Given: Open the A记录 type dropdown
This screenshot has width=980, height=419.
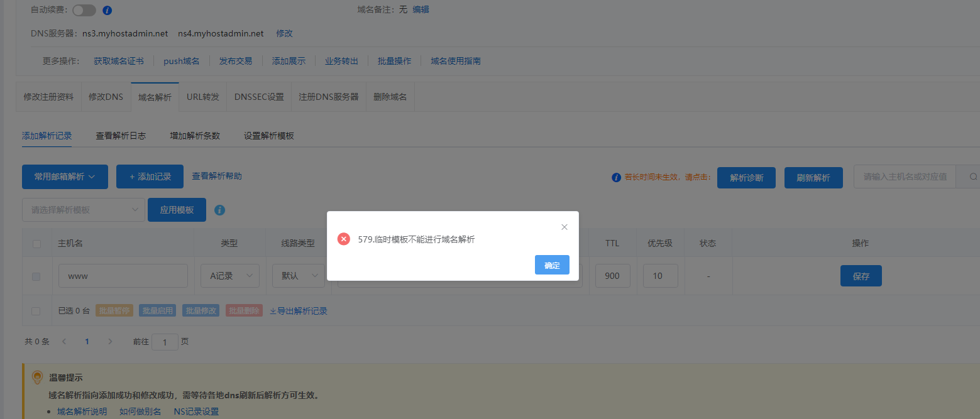Looking at the screenshot, I should click(x=230, y=276).
